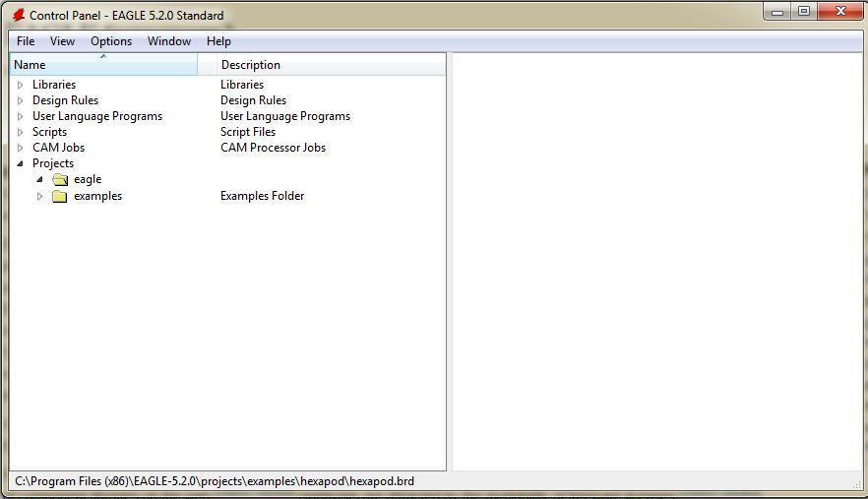Open the Help menu

click(218, 41)
